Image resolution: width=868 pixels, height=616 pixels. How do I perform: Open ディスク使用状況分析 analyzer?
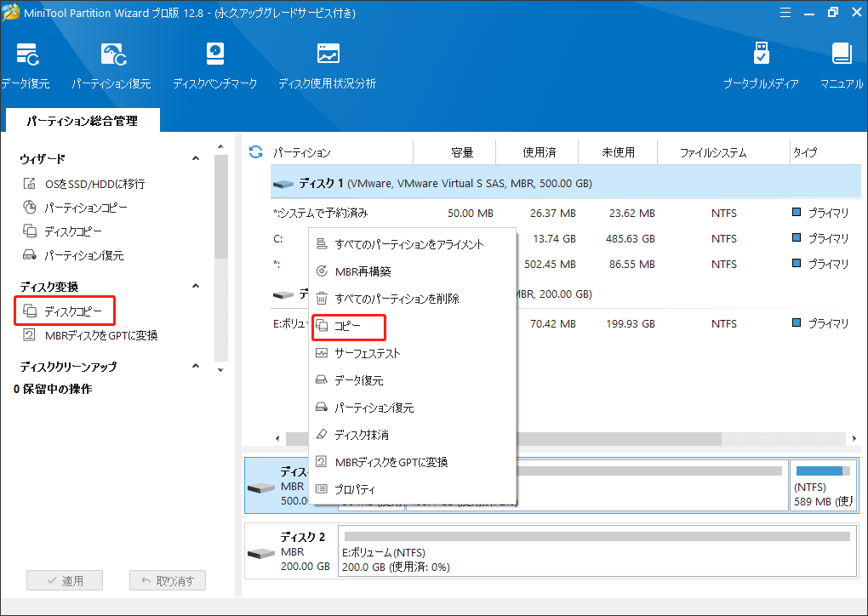[327, 66]
